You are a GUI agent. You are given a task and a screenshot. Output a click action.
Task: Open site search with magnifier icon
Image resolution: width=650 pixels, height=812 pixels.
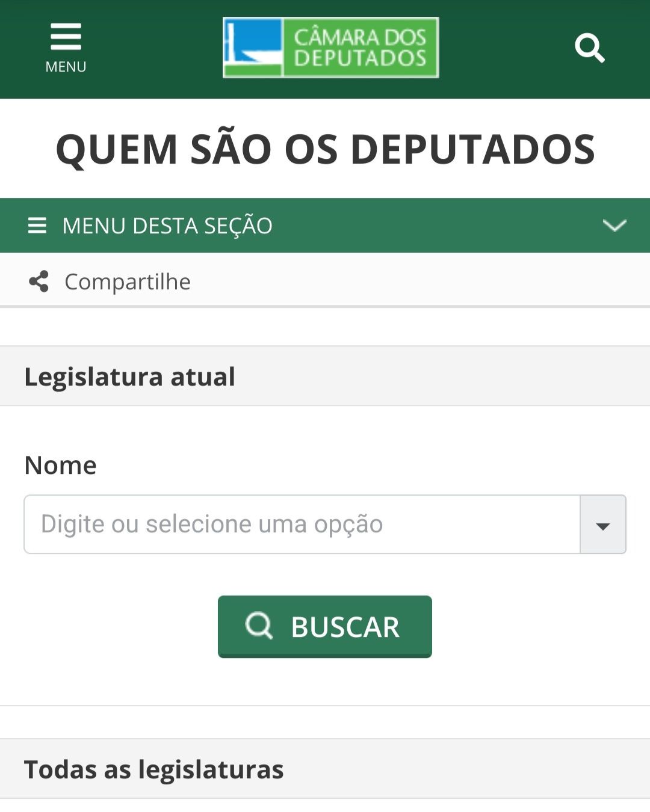pyautogui.click(x=589, y=48)
